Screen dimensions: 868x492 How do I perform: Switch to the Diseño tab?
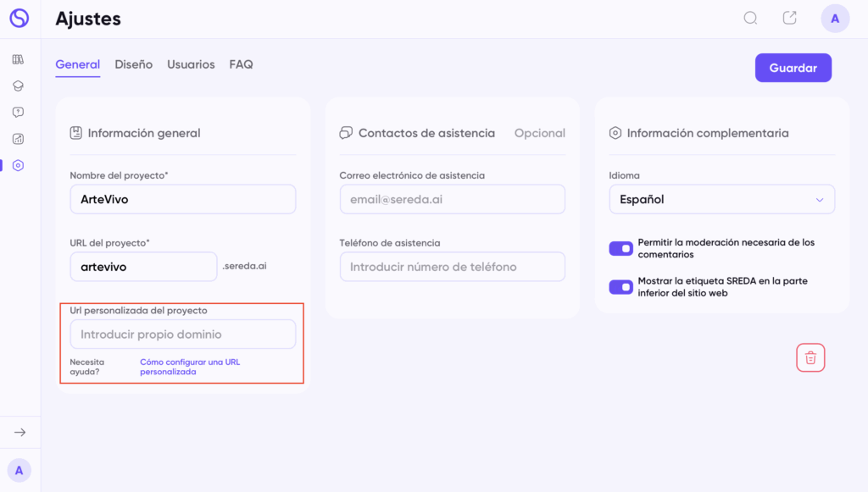pyautogui.click(x=133, y=64)
